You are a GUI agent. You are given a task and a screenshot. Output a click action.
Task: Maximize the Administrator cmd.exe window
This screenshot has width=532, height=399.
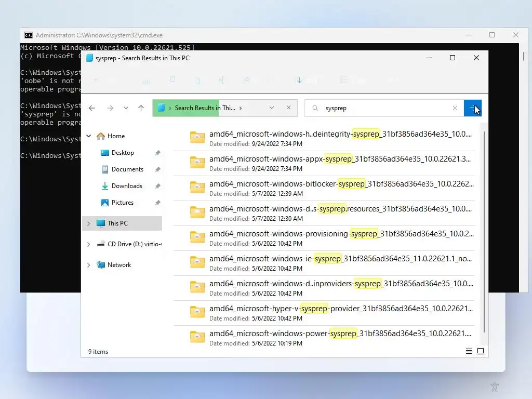click(492, 35)
